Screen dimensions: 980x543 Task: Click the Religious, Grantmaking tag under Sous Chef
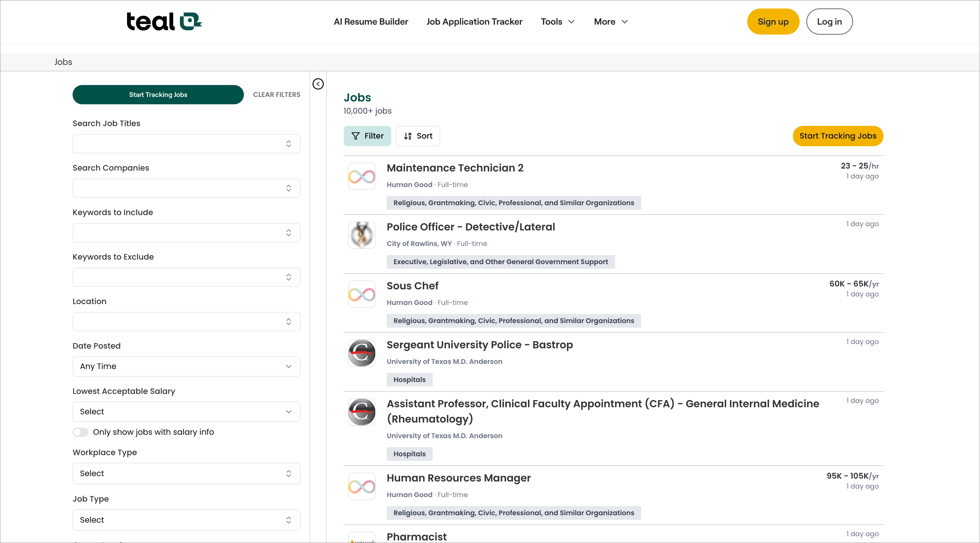coord(514,321)
